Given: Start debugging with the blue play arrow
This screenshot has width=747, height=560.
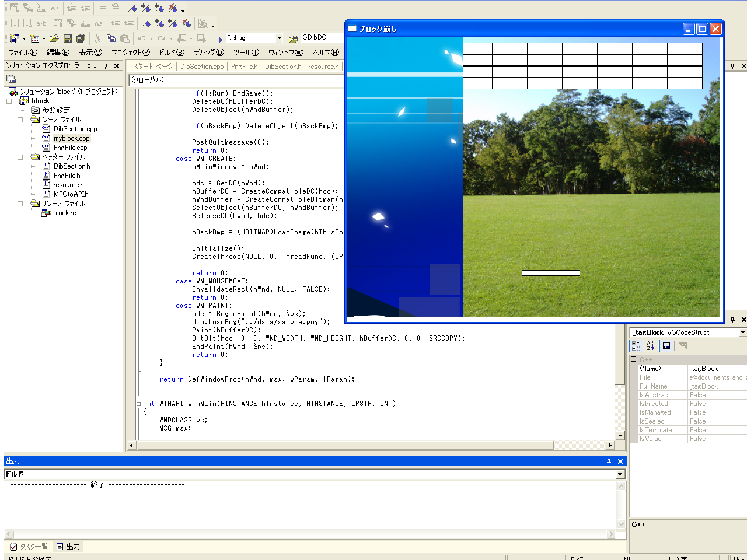Looking at the screenshot, I should (221, 39).
